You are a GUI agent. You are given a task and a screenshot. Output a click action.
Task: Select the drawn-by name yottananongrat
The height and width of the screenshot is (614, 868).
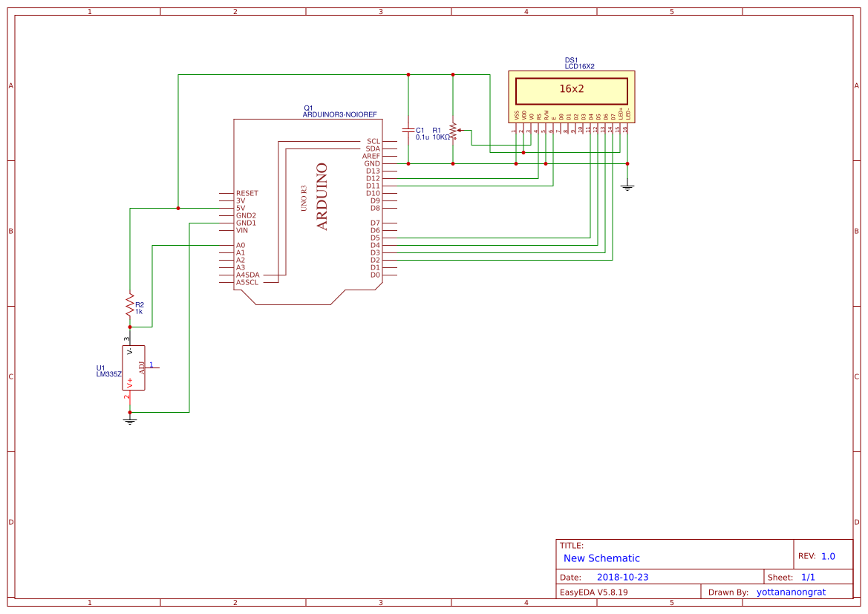tap(791, 592)
